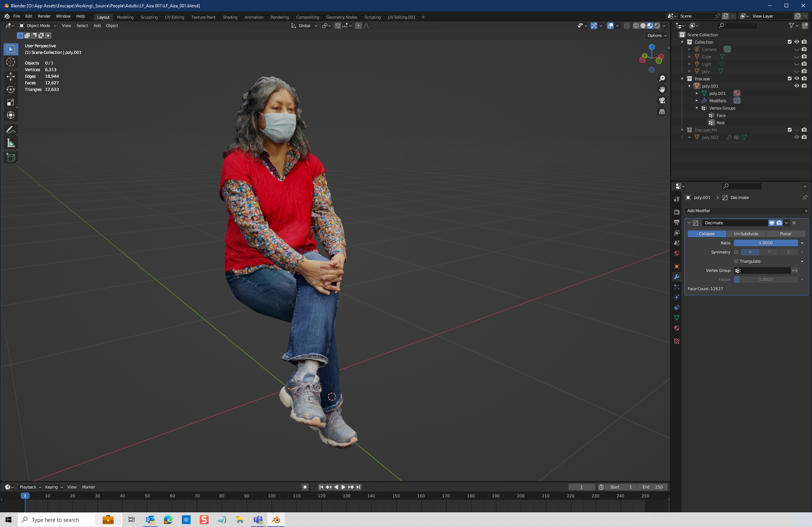The image size is (812, 527).
Task: Select the Cursor tool in toolbar
Action: point(11,62)
